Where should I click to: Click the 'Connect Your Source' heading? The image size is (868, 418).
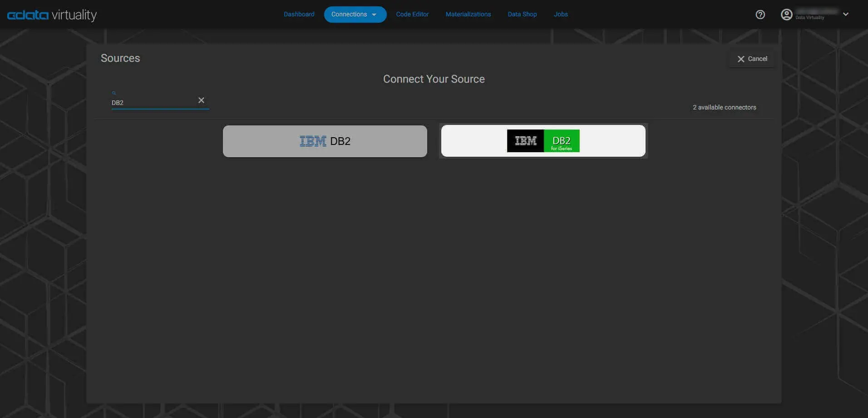click(x=434, y=79)
